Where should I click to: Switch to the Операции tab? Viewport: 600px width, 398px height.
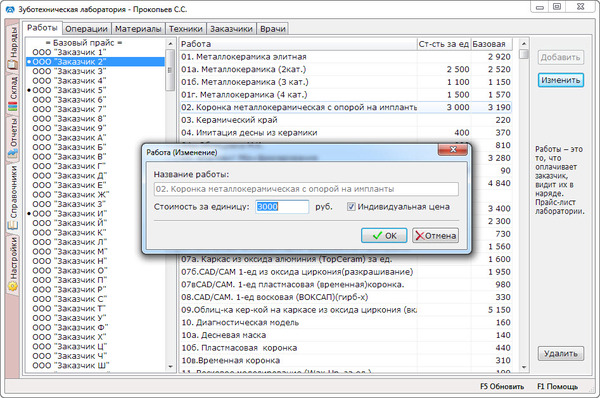[x=86, y=29]
